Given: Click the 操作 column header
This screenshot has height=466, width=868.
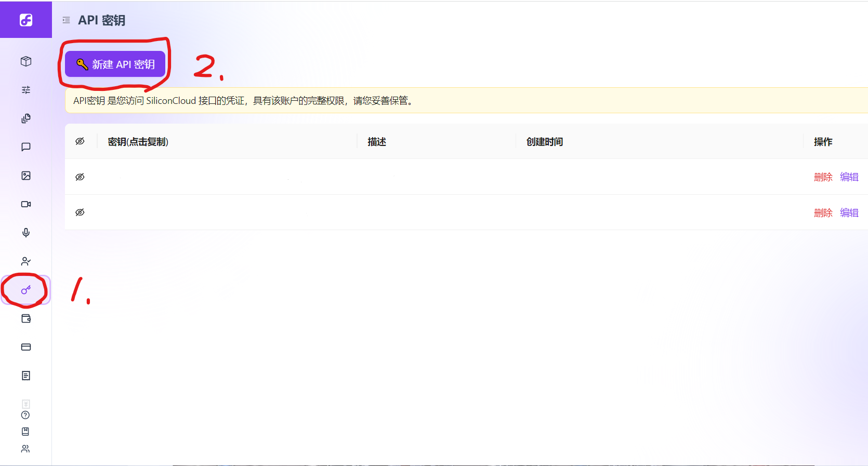Looking at the screenshot, I should coord(823,142).
